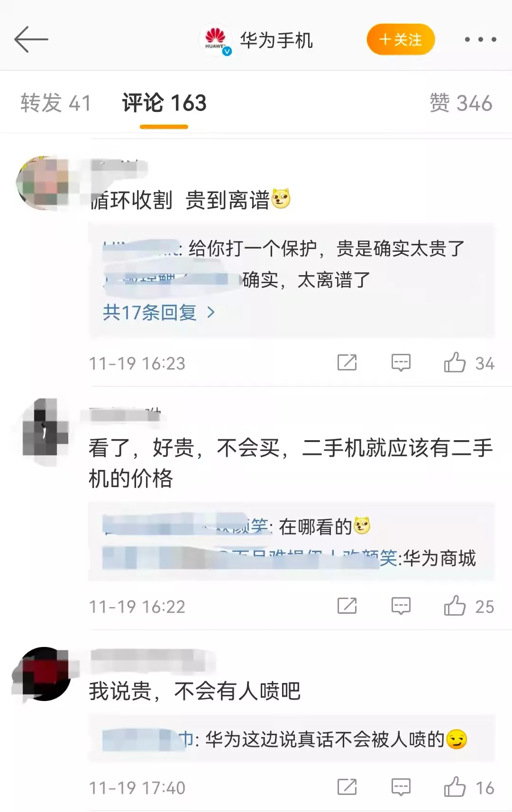This screenshot has height=812, width=512.
Task: Open the reply saying 华为商城
Action: point(289,558)
